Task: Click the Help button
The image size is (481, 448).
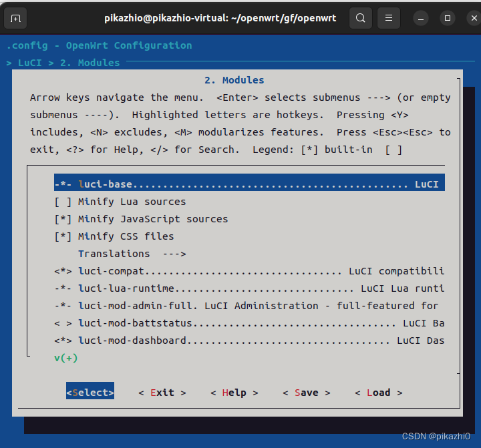Action: [x=234, y=393]
